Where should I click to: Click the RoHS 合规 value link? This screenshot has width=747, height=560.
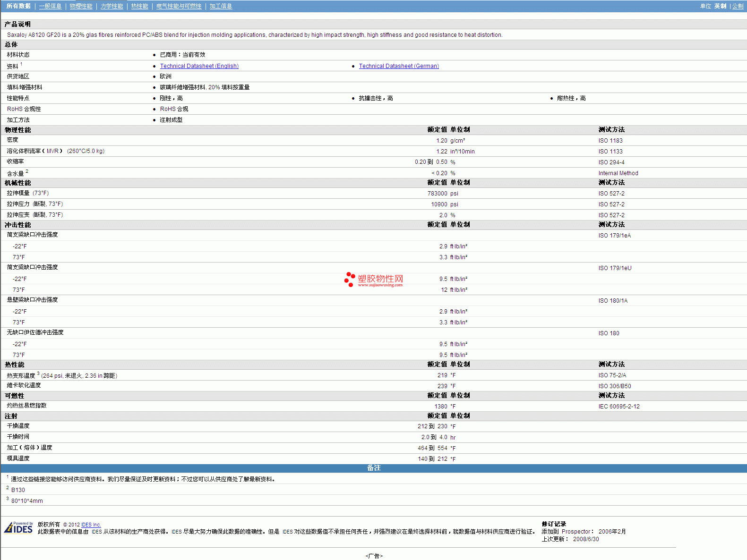click(174, 109)
